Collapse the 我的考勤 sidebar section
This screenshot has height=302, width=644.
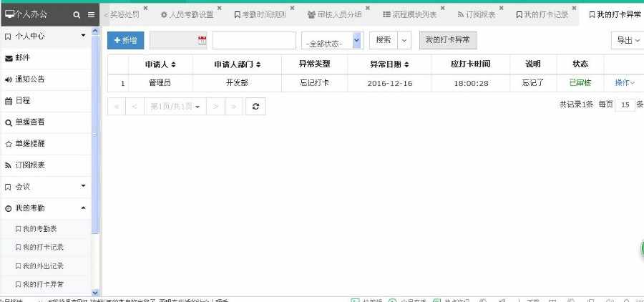46,208
